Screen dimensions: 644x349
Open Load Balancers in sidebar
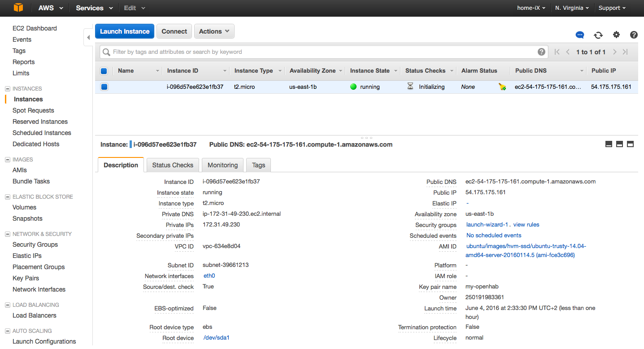[x=35, y=315]
